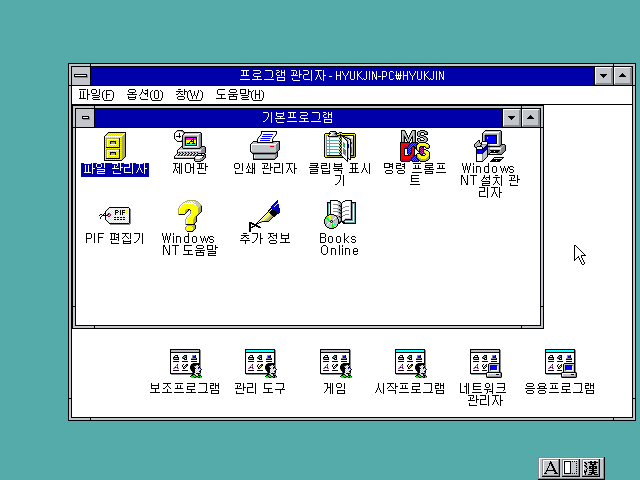
Task: Click the 게임 label text
Action: [335, 388]
